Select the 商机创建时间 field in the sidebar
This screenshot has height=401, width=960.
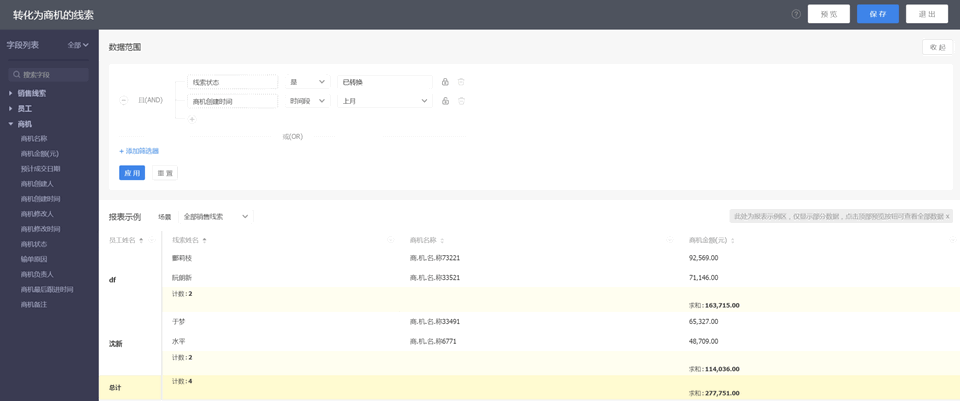click(x=40, y=199)
